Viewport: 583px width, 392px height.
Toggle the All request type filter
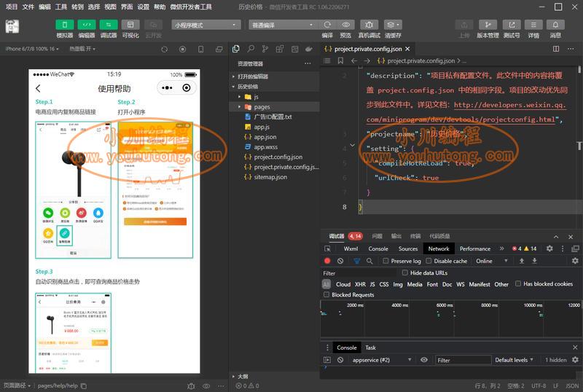click(326, 284)
